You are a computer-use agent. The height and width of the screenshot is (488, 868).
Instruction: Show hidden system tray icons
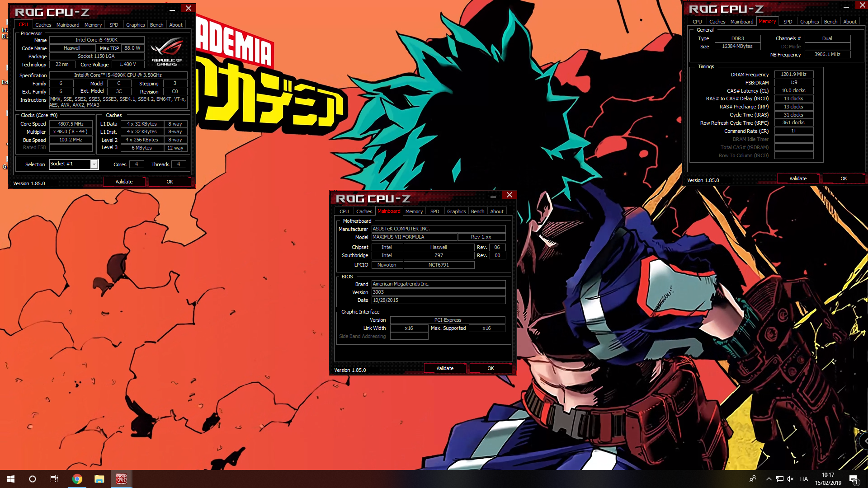click(x=769, y=479)
